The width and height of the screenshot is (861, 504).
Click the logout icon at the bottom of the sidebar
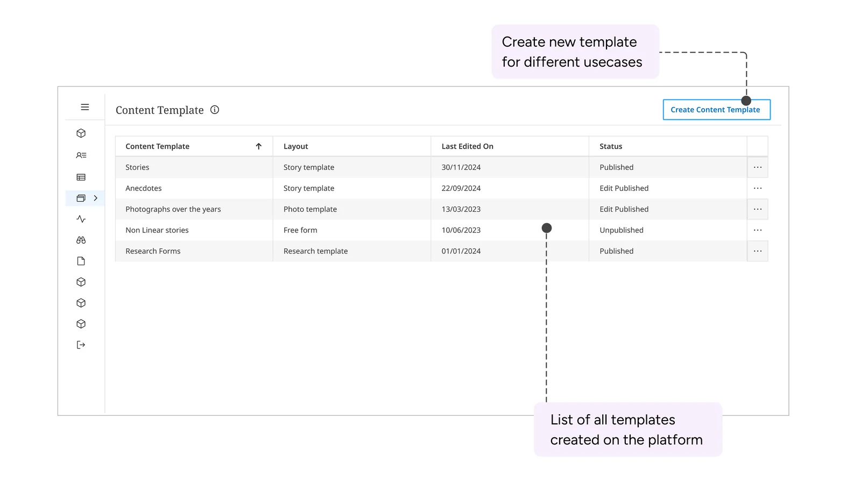[x=81, y=345]
